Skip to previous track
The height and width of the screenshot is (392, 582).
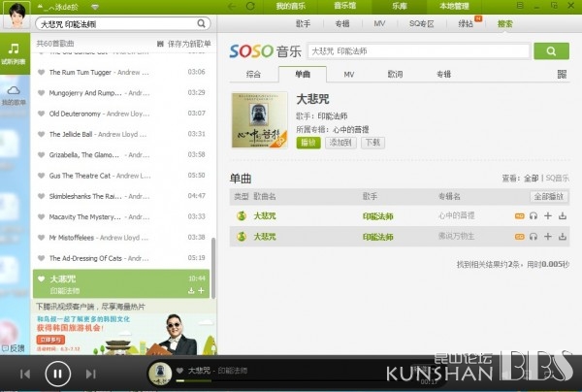click(x=25, y=374)
